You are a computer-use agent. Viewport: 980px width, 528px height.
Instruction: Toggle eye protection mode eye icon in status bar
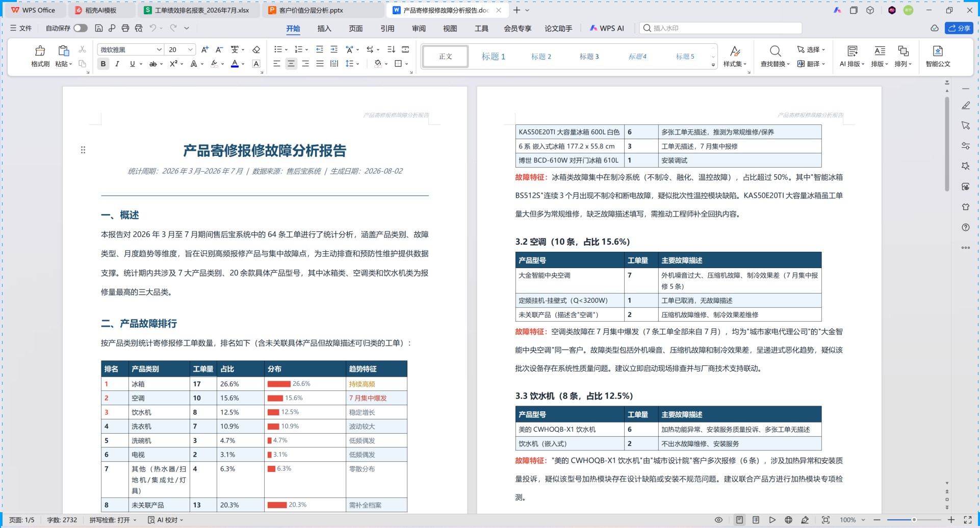pos(718,520)
